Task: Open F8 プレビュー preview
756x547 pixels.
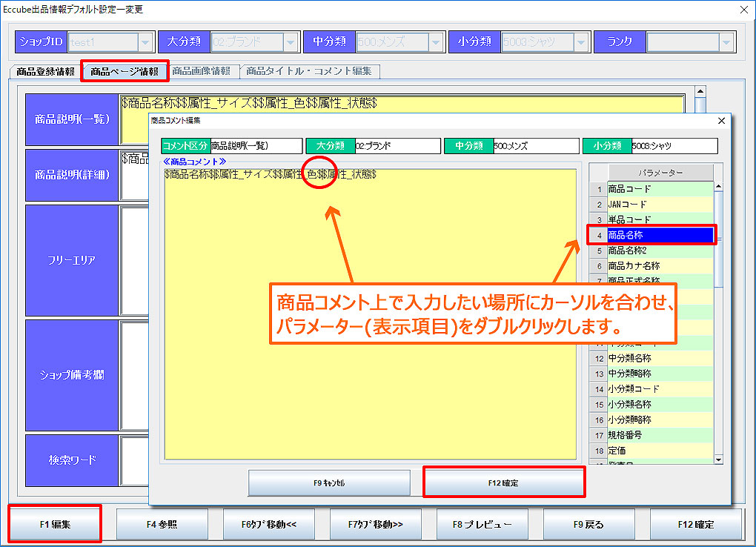Action: pyautogui.click(x=482, y=524)
